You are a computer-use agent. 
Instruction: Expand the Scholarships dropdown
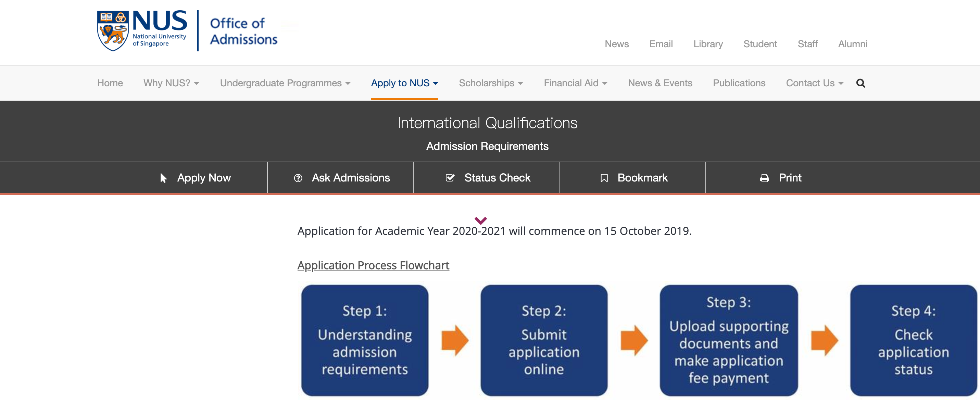click(491, 83)
